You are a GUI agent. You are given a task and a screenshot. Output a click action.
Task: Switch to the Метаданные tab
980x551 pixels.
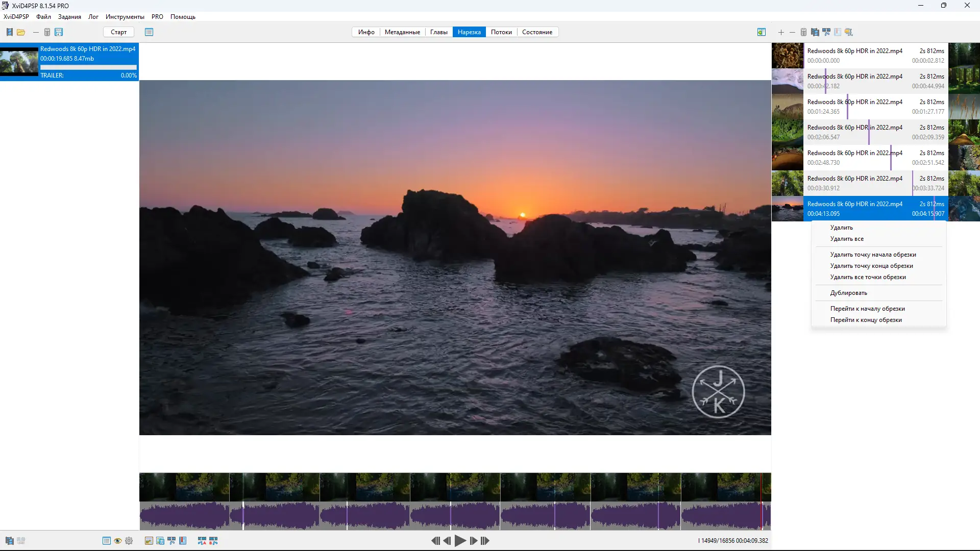402,32
